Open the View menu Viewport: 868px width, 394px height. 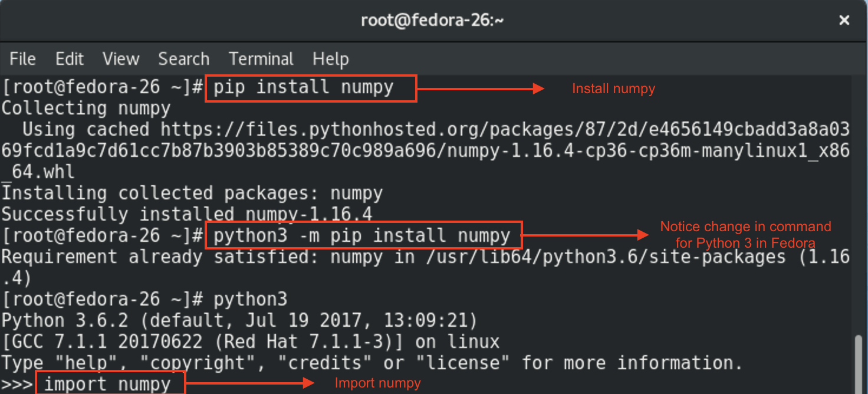[120, 58]
